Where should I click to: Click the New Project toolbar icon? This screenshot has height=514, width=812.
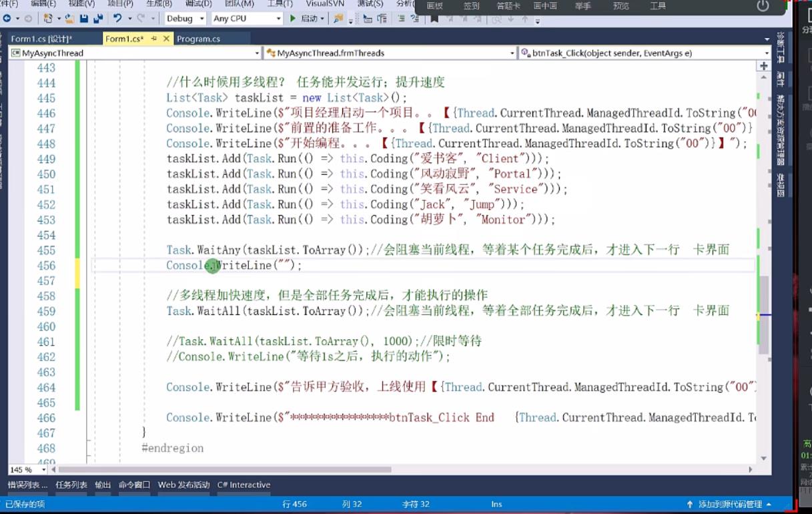[49, 19]
